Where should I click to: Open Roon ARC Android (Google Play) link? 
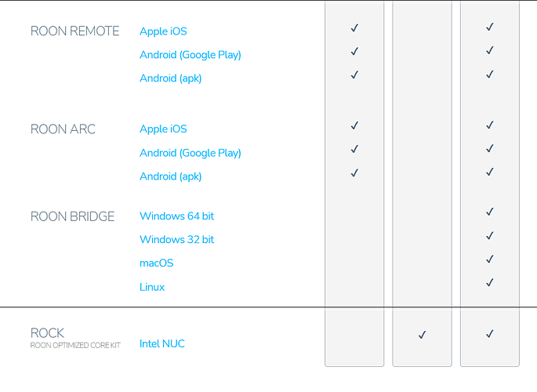[x=190, y=153]
